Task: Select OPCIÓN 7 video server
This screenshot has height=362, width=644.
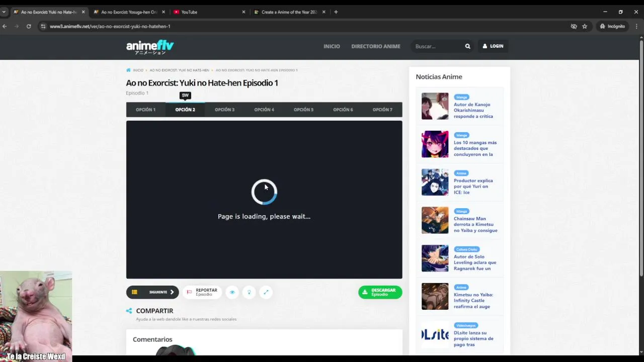Action: point(382,110)
